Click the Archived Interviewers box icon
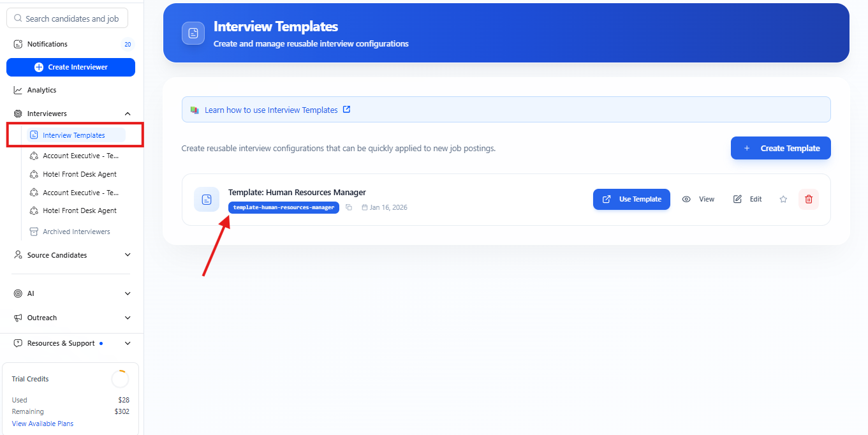This screenshot has height=435, width=868. [34, 232]
